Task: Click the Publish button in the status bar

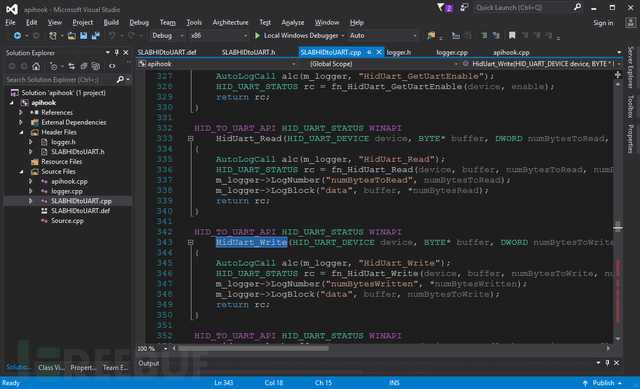Action: pyautogui.click(x=603, y=383)
